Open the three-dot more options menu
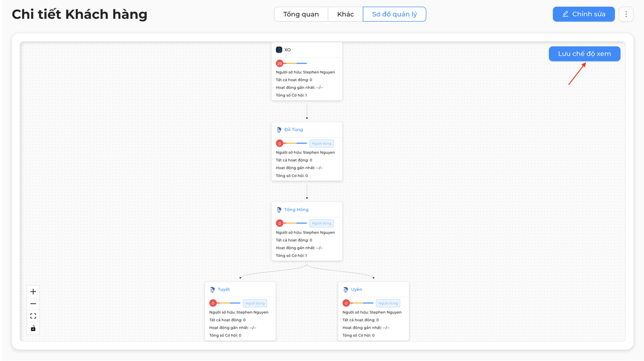 626,14
